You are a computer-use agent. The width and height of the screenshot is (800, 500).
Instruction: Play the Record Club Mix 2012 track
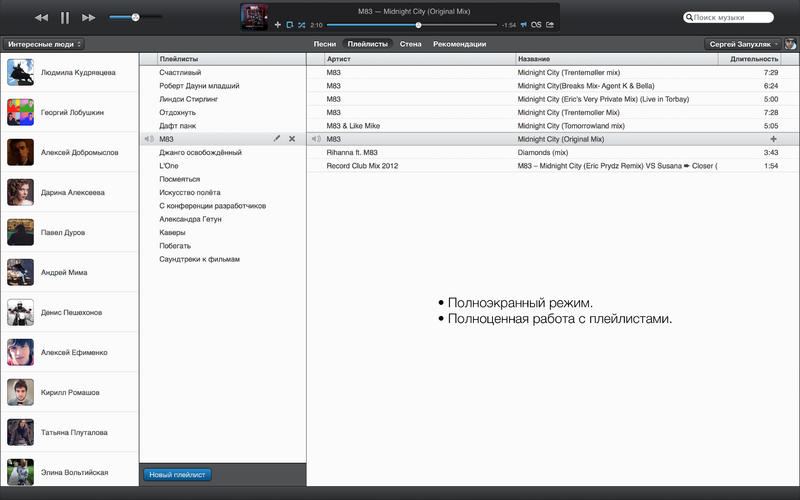coord(553,166)
